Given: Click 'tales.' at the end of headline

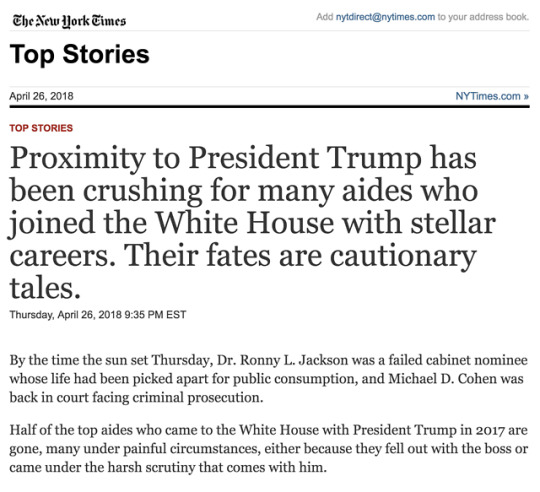Looking at the screenshot, I should pos(45,288).
